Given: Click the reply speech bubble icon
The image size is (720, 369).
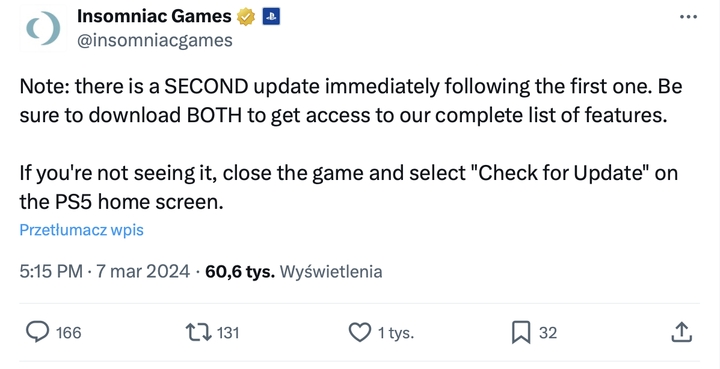Looking at the screenshot, I should (37, 332).
